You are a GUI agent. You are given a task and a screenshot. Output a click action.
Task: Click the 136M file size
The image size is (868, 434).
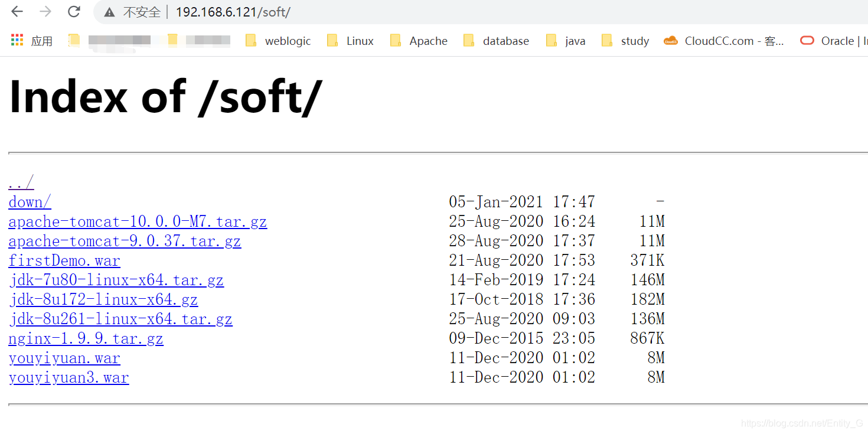click(647, 319)
